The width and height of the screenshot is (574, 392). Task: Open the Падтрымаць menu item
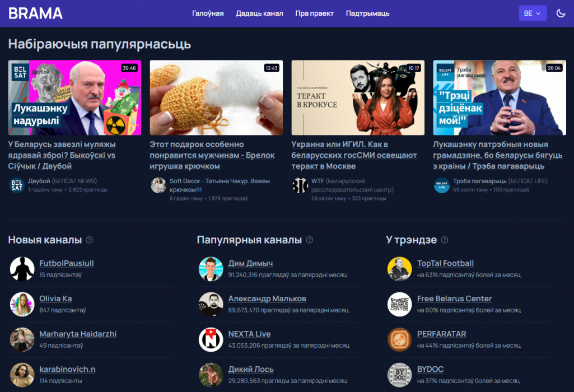[367, 13]
